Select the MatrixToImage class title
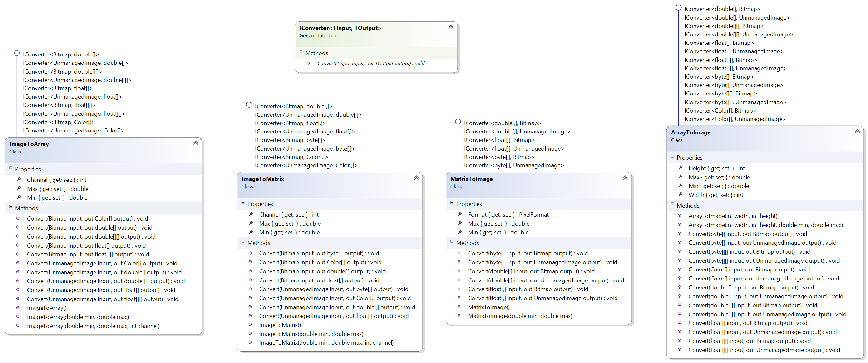868x363 pixels. tap(471, 179)
